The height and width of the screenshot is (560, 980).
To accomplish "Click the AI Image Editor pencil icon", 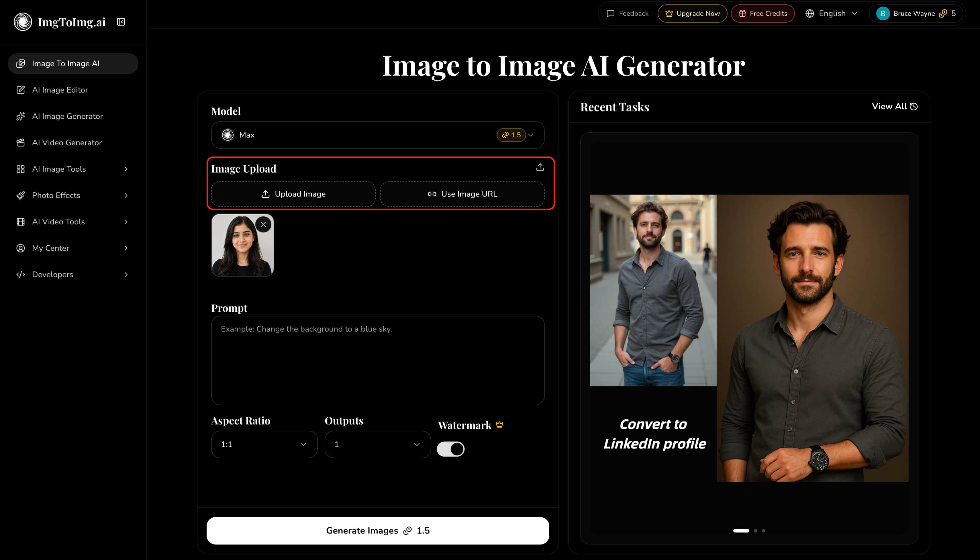I will click(21, 90).
